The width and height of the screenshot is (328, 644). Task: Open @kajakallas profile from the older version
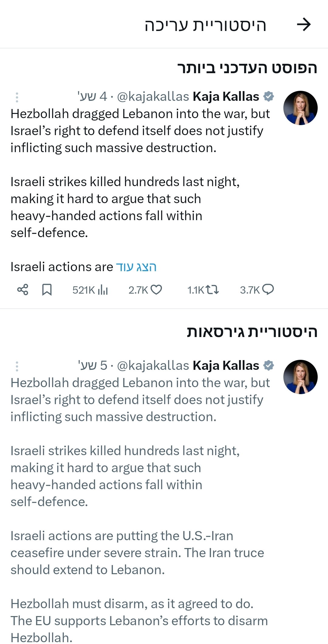[153, 366]
